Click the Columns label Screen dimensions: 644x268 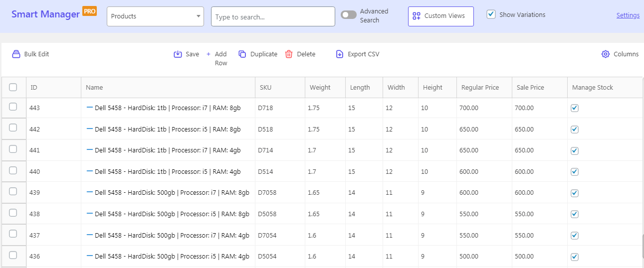point(626,54)
